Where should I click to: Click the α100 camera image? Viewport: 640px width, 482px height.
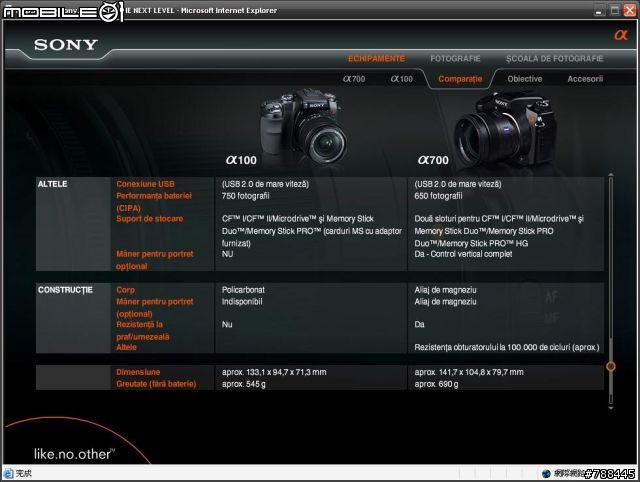(304, 125)
